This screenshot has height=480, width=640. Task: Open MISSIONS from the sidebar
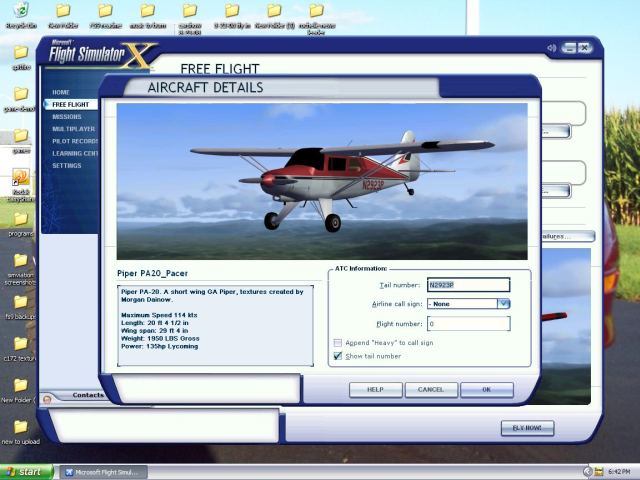[x=67, y=117]
